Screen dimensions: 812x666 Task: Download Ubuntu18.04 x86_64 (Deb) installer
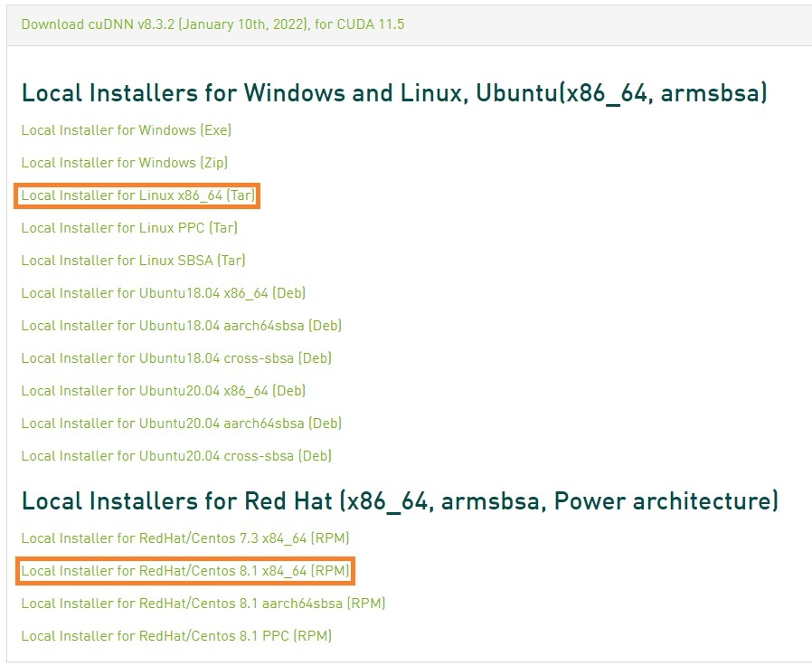[163, 293]
